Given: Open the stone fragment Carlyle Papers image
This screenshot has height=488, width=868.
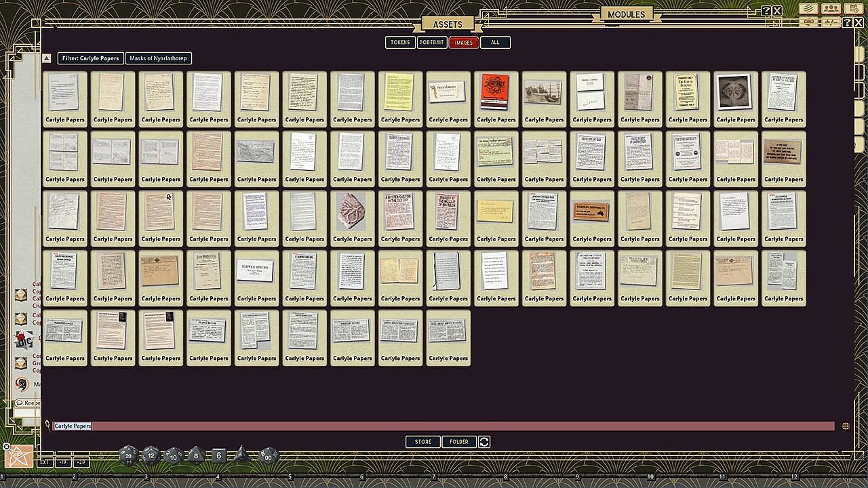Looking at the screenshot, I should (x=352, y=218).
